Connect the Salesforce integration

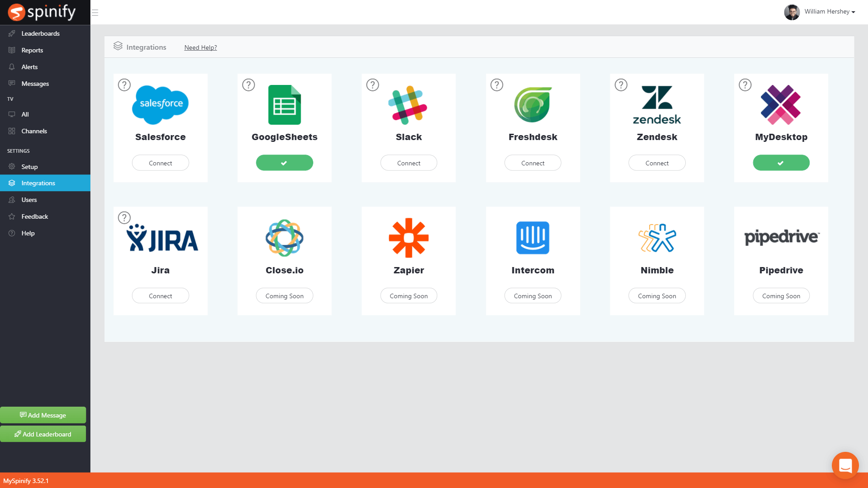(x=160, y=163)
